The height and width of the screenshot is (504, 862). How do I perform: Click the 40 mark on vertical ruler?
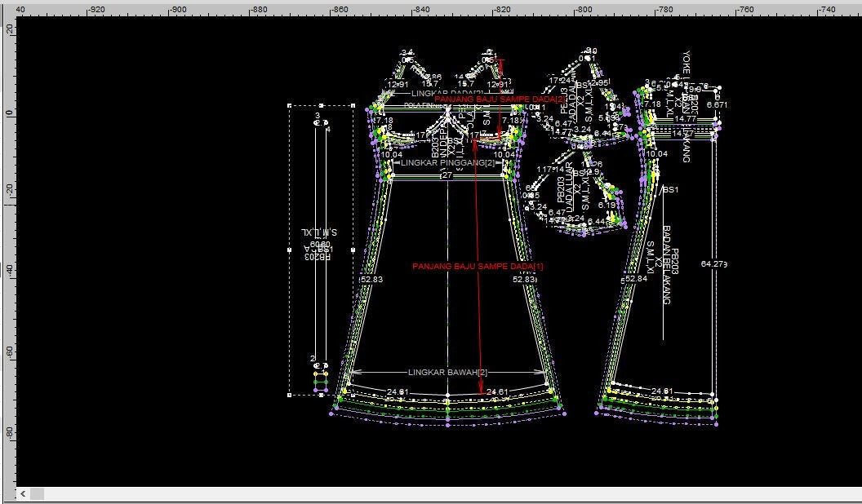(x=9, y=270)
